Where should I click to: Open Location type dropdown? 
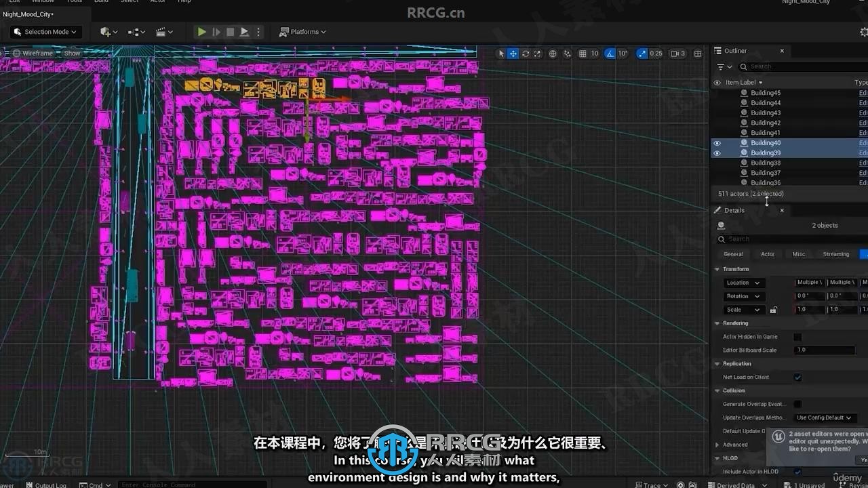click(743, 283)
